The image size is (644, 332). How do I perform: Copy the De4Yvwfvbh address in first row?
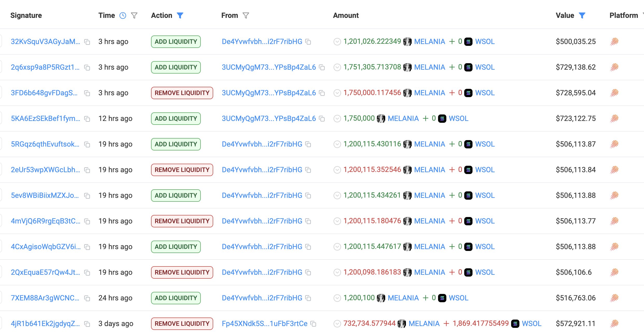click(308, 42)
